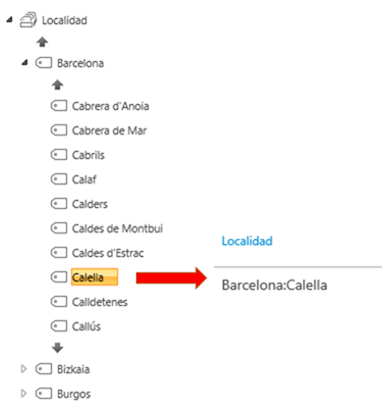Collapse the Barcelona branch
The width and height of the screenshot is (389, 405).
[24, 62]
